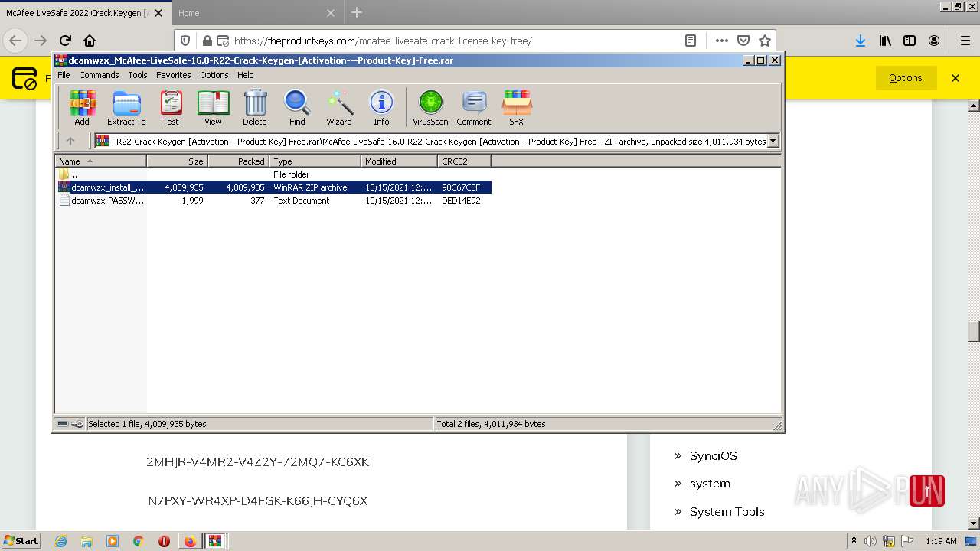Open the SynciOS category link
The image size is (980, 551).
[713, 455]
